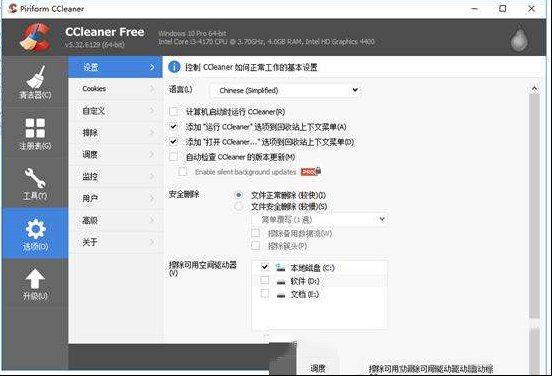Click the CCleaner logo in header
552x376 pixels.
pos(34,37)
